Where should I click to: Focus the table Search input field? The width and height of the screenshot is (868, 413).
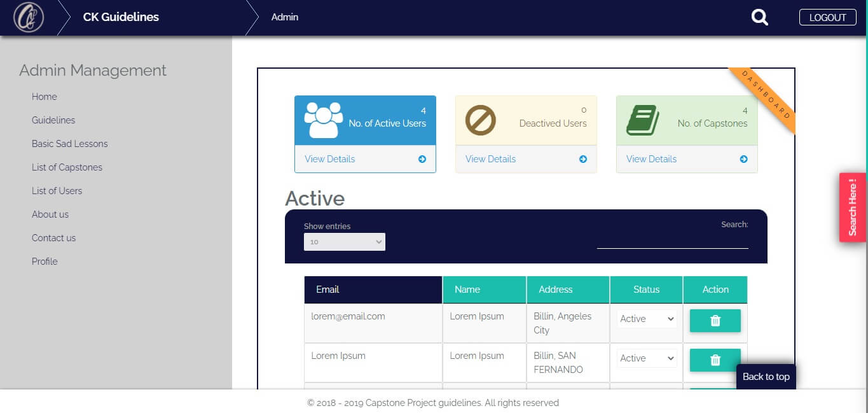(673, 240)
